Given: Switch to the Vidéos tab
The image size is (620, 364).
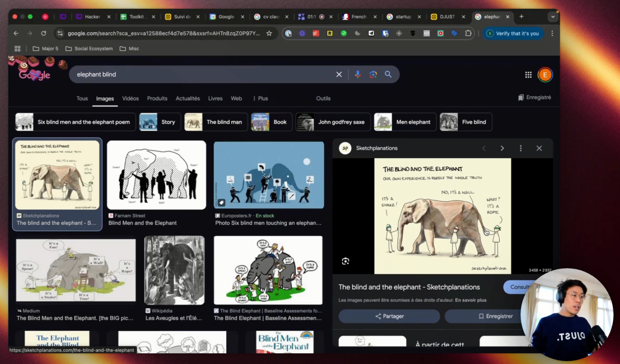Looking at the screenshot, I should pos(130,98).
